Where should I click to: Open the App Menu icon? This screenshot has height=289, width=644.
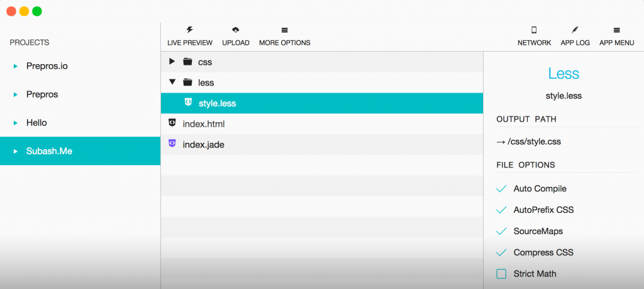pos(616,30)
